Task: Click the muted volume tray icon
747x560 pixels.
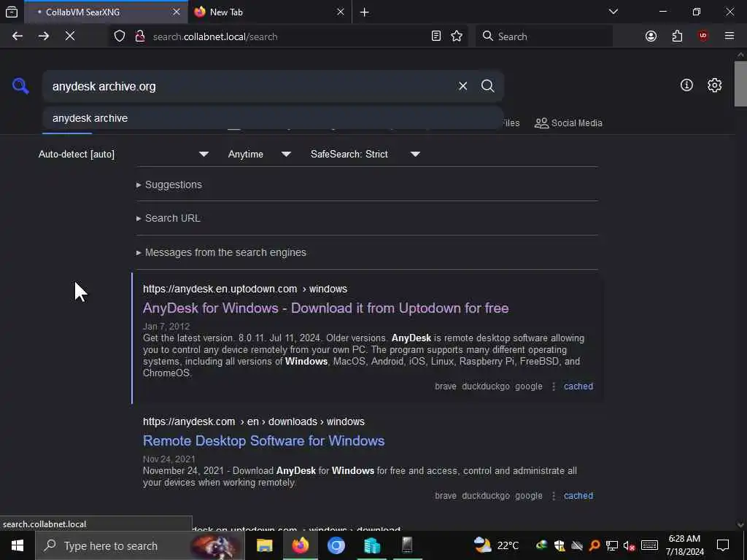Action: [x=629, y=545]
